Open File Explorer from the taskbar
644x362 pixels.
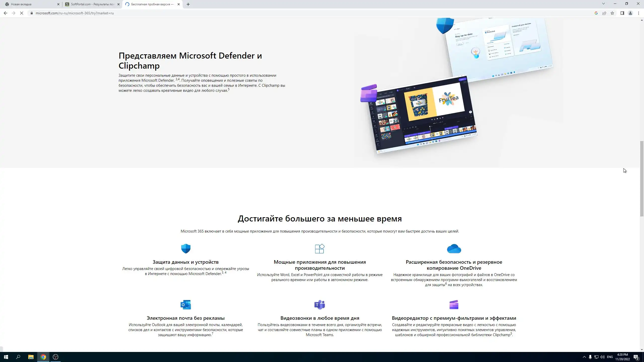(x=31, y=357)
